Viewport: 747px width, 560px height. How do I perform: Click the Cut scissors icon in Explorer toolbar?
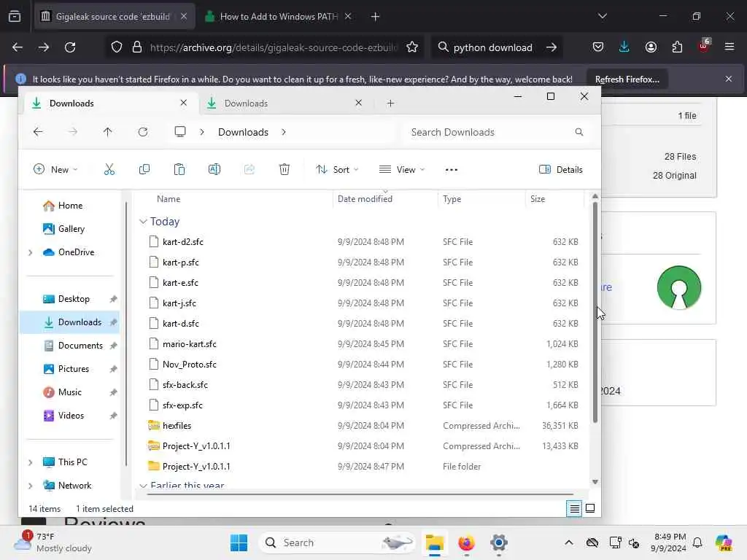[109, 169]
